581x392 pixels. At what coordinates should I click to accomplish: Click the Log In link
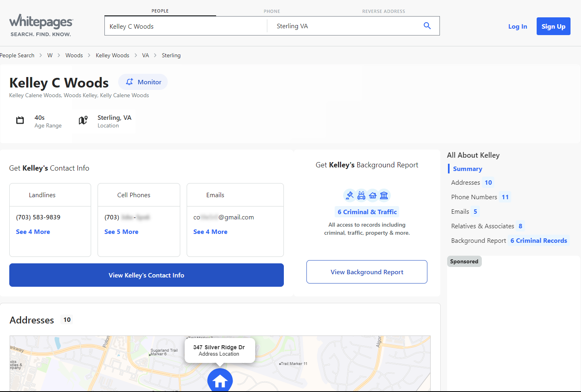(517, 27)
